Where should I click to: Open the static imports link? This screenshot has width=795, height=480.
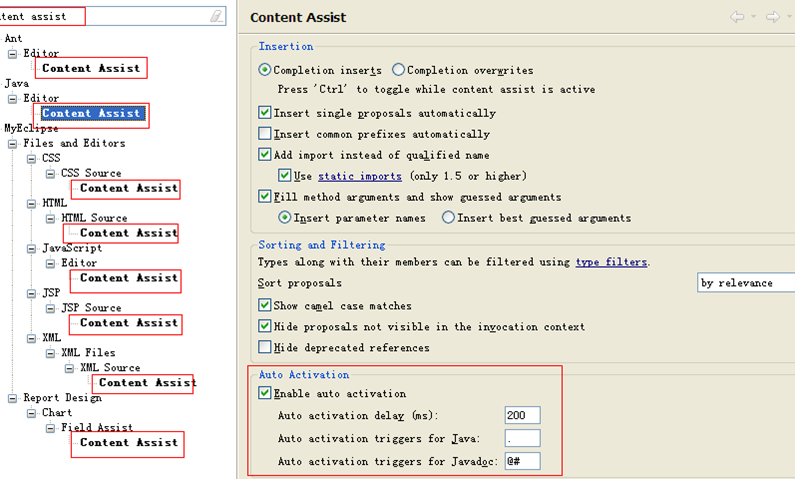[360, 176]
